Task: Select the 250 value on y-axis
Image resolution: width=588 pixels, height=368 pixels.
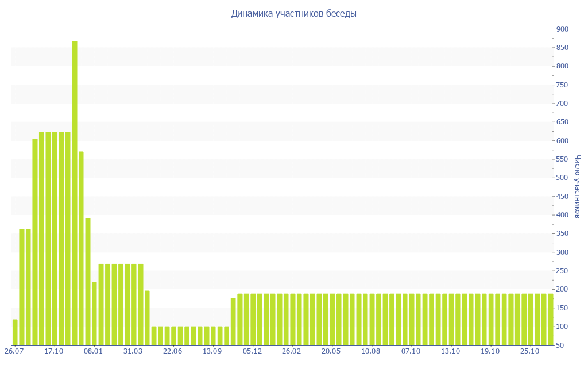Action: click(562, 271)
